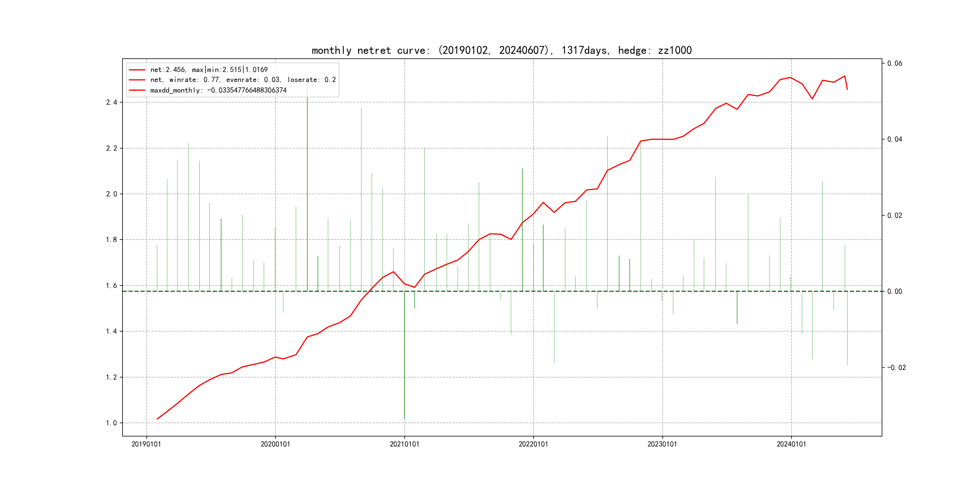Click the 20230101 x-axis date label

tap(662, 444)
